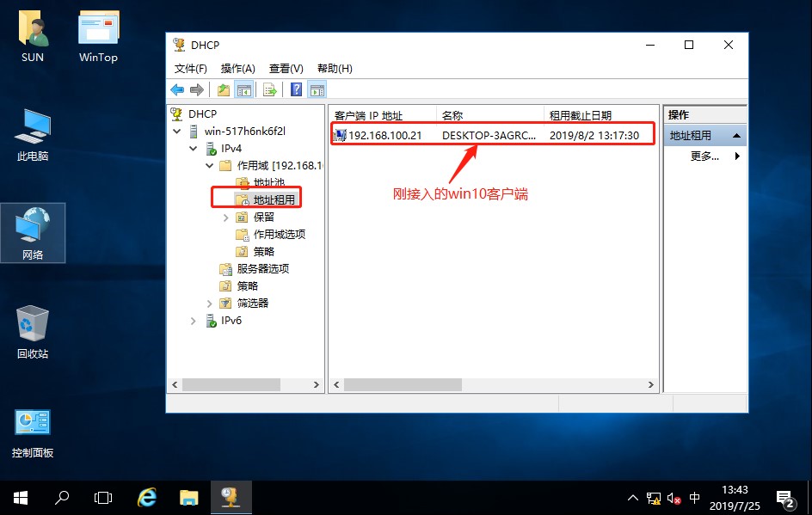Open the SUN desktop folder icon
The height and width of the screenshot is (515, 812).
tap(33, 36)
